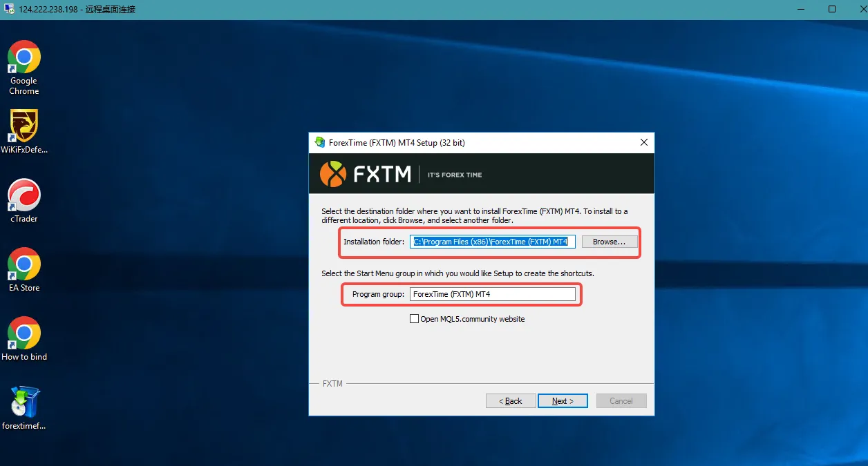Click the 'Select the destination folder' instruction text

(475, 216)
